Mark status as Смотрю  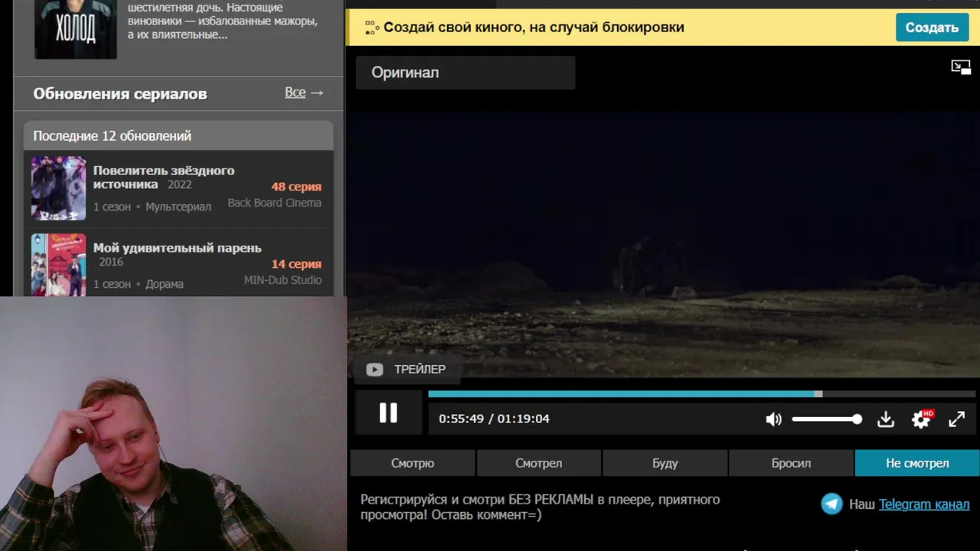click(413, 463)
